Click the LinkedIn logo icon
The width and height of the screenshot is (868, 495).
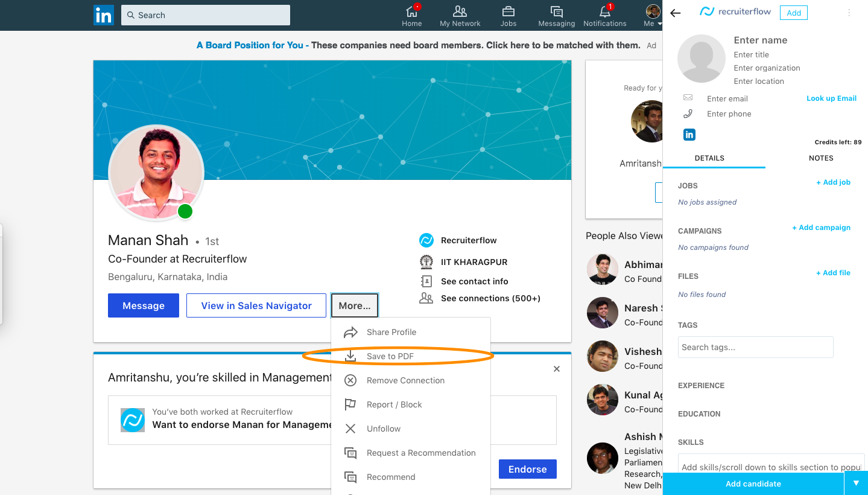click(x=104, y=15)
